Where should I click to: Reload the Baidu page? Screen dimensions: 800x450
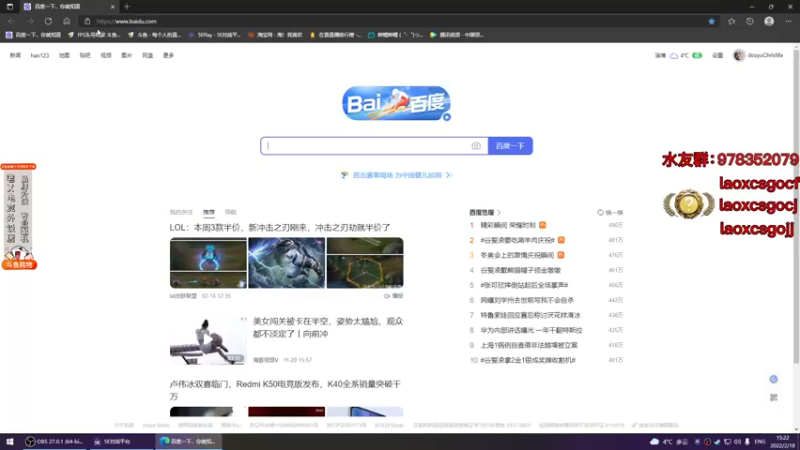[x=48, y=21]
